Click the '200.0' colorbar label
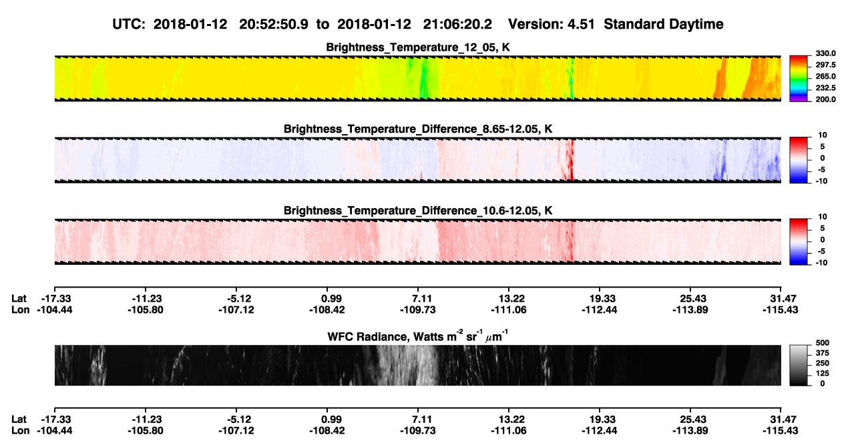 click(x=826, y=99)
